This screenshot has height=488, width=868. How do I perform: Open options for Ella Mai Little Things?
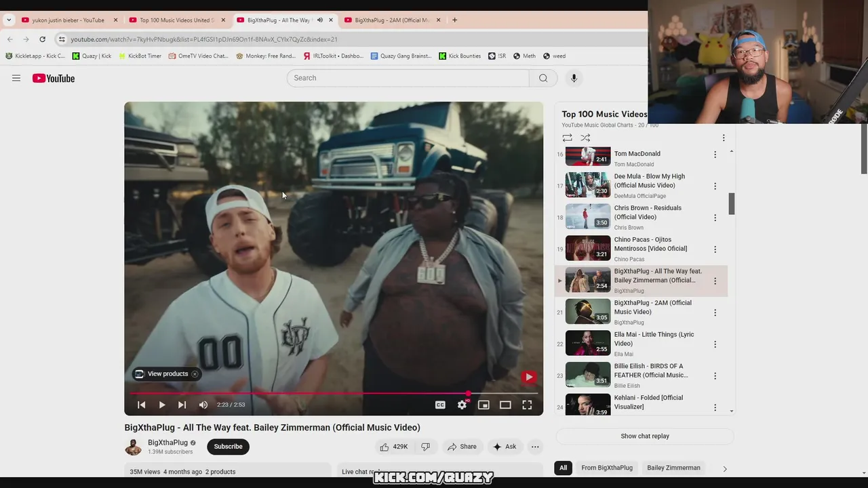pos(715,344)
